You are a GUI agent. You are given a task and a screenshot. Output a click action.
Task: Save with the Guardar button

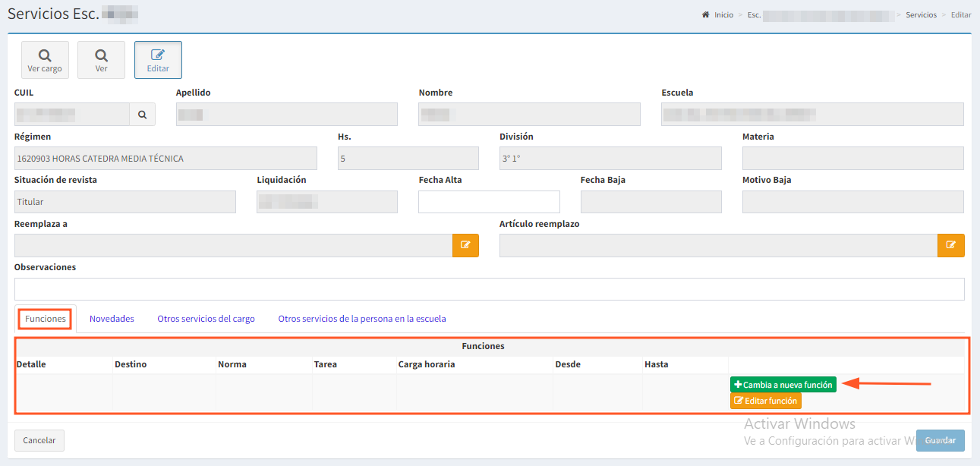(940, 440)
